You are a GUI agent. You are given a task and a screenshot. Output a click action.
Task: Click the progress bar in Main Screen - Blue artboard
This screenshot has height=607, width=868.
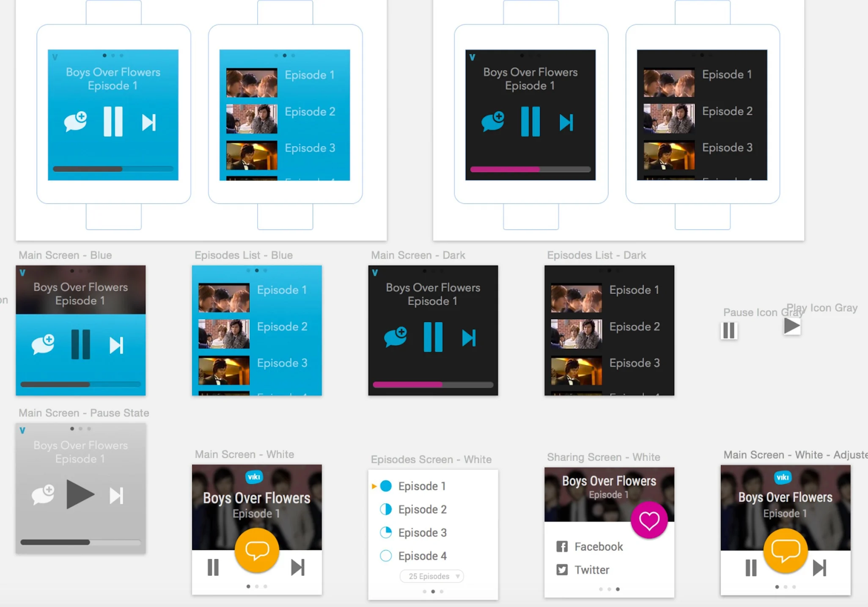(x=80, y=384)
